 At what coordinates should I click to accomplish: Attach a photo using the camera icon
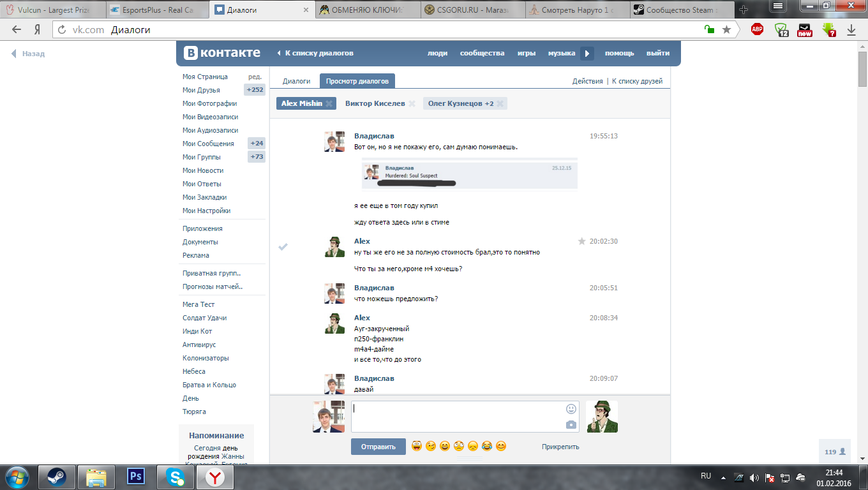pyautogui.click(x=571, y=425)
